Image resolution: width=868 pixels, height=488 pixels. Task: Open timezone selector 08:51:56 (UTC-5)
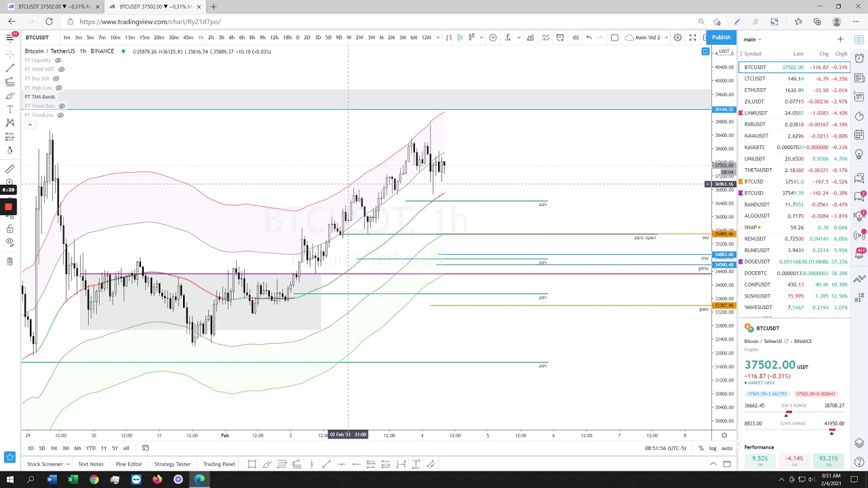pyautogui.click(x=665, y=448)
